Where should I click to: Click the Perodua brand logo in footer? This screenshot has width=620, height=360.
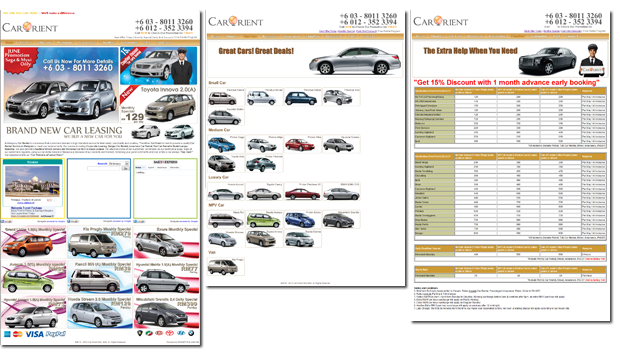(x=149, y=333)
